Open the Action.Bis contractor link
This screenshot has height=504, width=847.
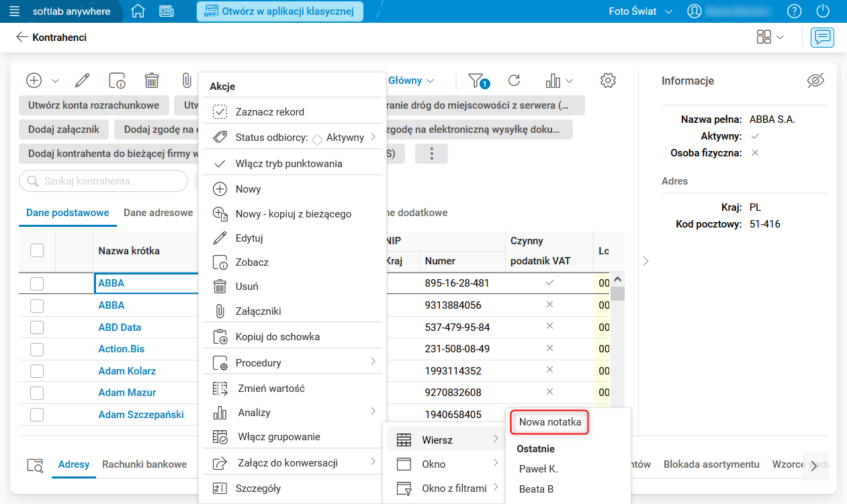tap(122, 349)
